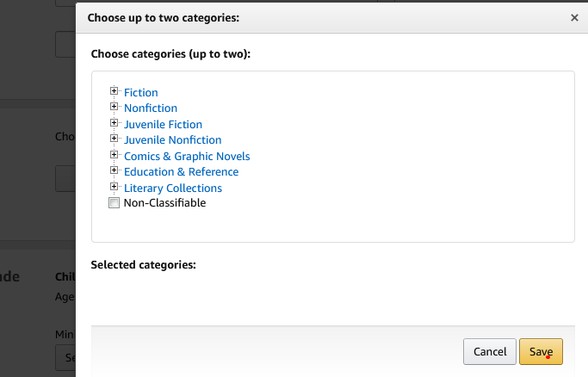This screenshot has height=377, width=588.
Task: Open the Fiction link
Action: 141,93
